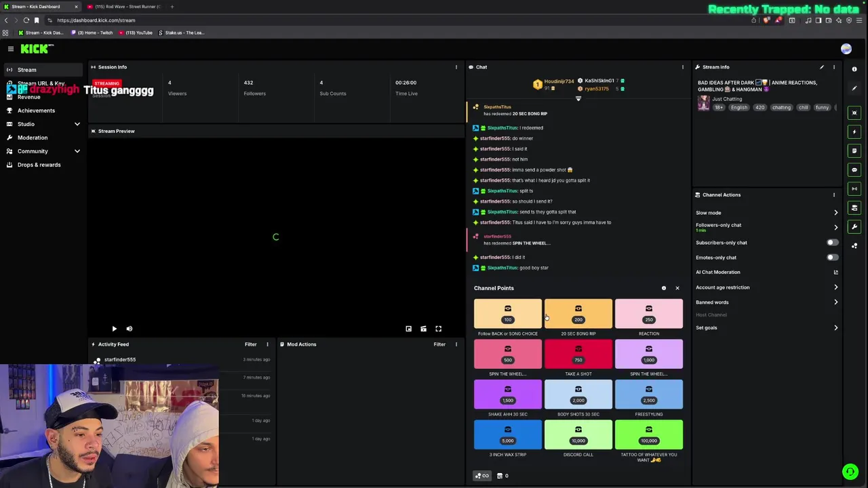The width and height of the screenshot is (868, 488).
Task: Open Activity Feed options menu
Action: [267, 344]
